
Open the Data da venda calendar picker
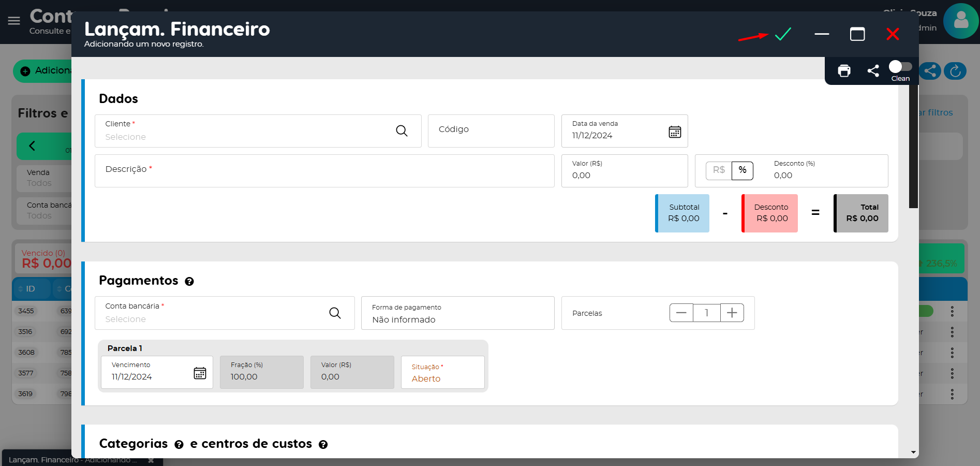click(x=674, y=132)
